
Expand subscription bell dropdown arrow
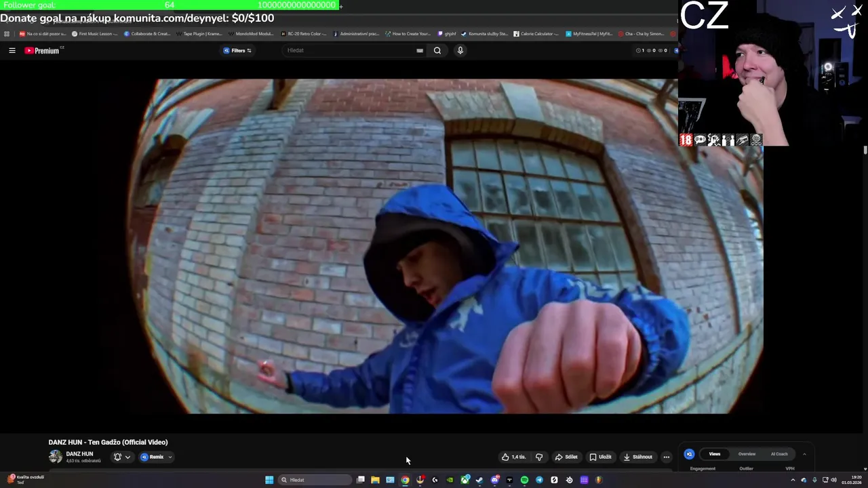tap(127, 457)
